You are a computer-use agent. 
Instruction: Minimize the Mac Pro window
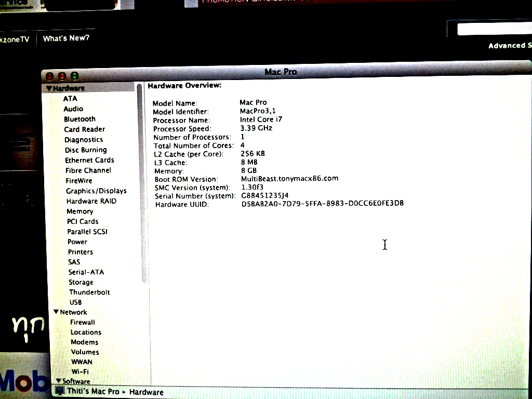62,76
